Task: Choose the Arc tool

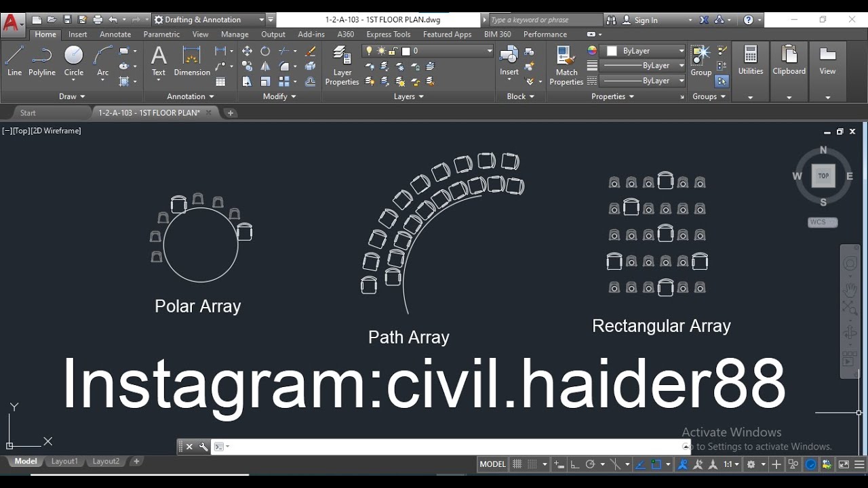Action: click(x=103, y=61)
